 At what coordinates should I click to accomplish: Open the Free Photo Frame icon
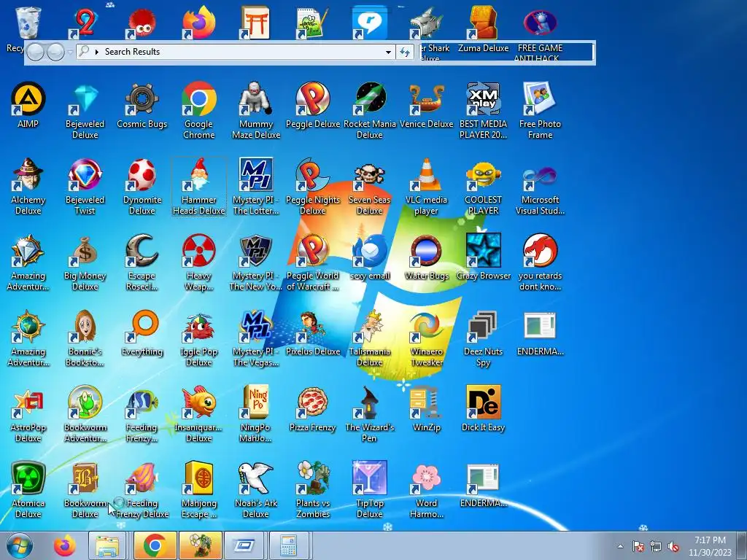click(540, 111)
